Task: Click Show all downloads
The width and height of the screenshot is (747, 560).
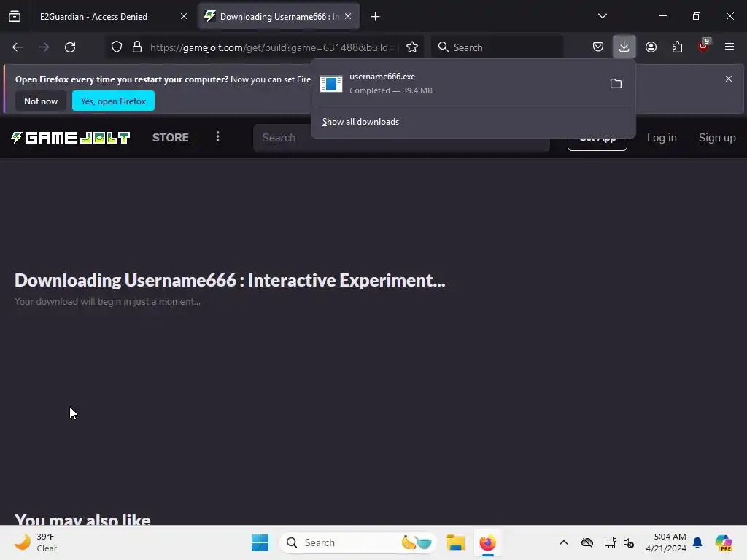Action: (360, 122)
